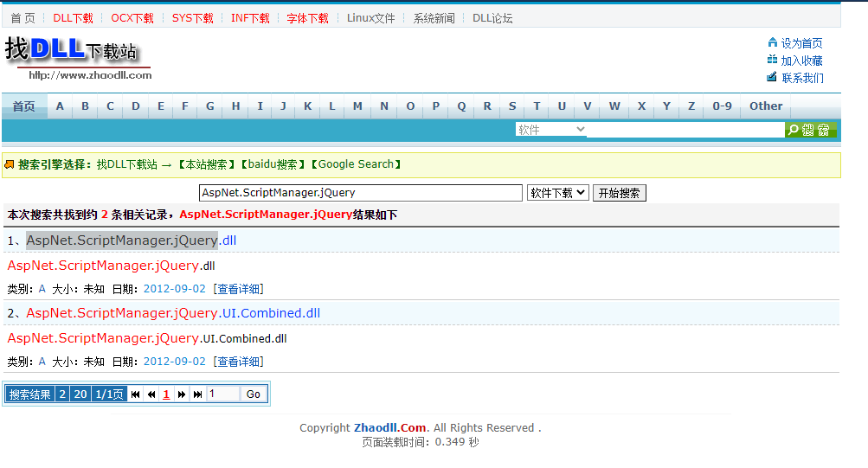Select letter S in alphabet index
Screen dimensions: 868x468
point(512,106)
